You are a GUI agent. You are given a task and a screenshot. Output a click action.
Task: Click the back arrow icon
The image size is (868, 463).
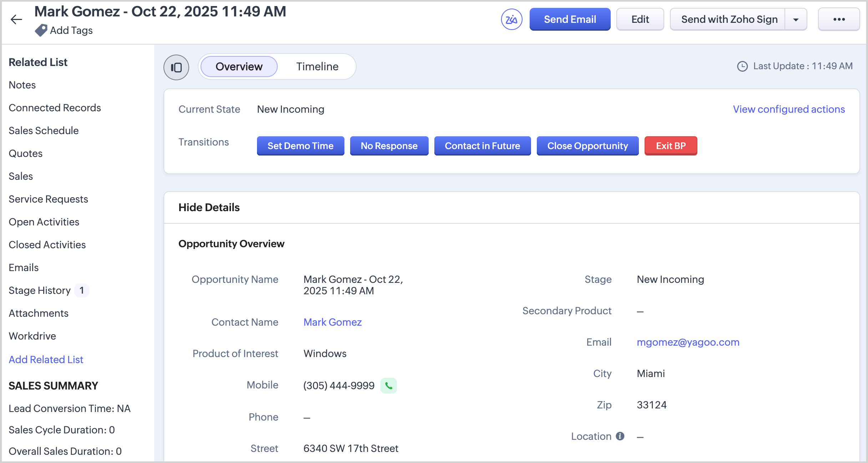pos(16,19)
